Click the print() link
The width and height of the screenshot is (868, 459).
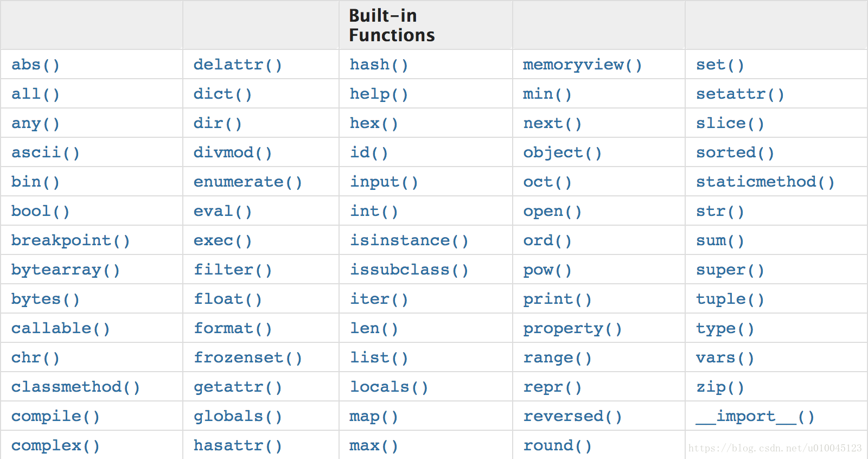click(x=557, y=299)
